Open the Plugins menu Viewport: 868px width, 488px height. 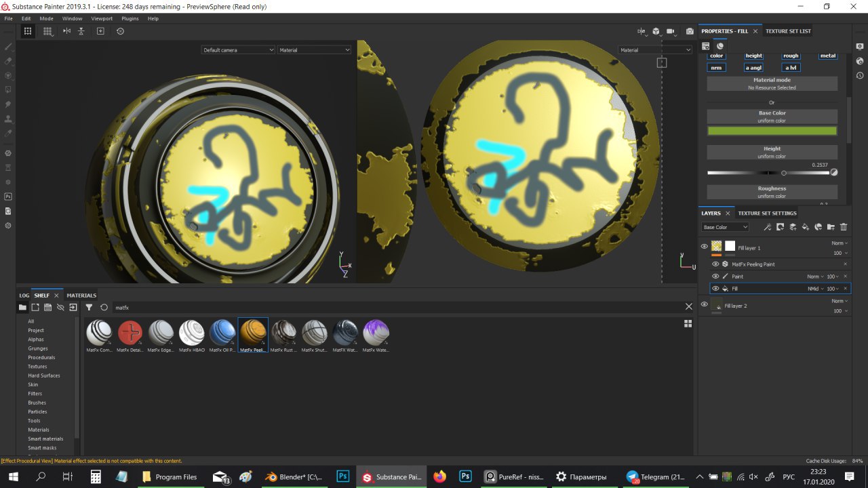click(x=130, y=18)
